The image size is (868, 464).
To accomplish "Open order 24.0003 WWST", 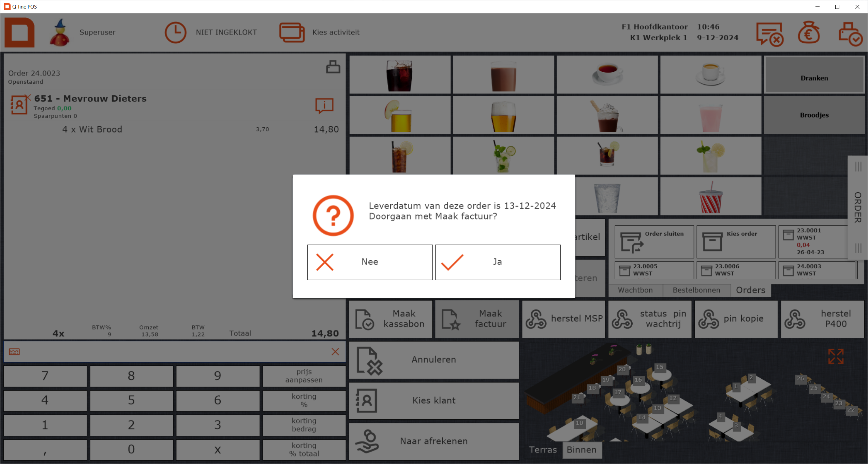I will (x=818, y=270).
